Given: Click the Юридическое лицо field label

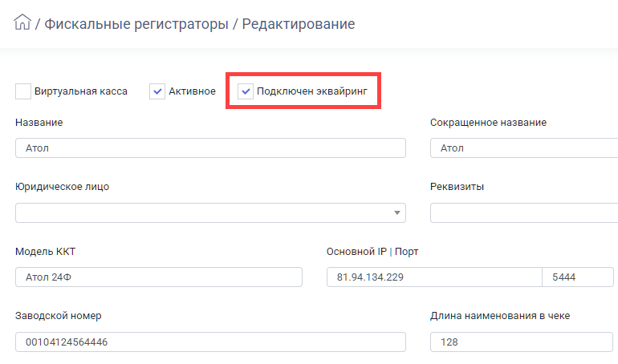Looking at the screenshot, I should [63, 187].
